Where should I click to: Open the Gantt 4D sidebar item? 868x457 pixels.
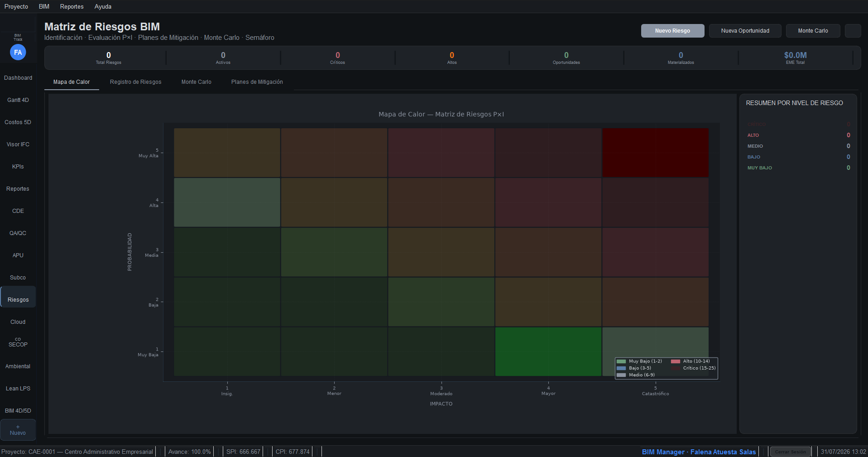(x=18, y=100)
